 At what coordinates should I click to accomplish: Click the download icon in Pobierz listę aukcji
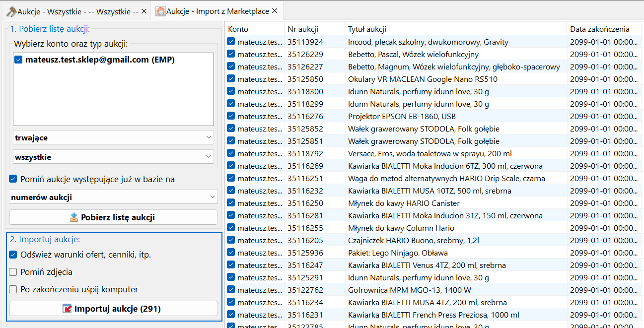click(x=74, y=217)
